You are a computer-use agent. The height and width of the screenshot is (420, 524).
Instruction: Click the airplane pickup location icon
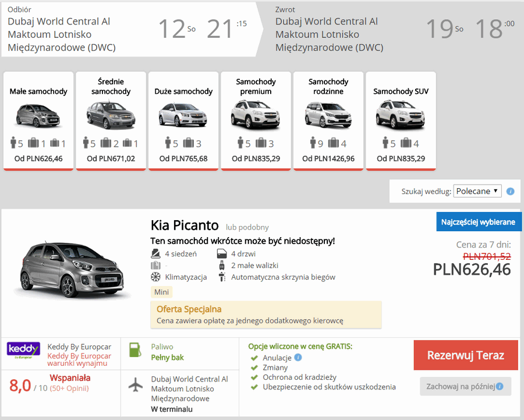coord(135,384)
